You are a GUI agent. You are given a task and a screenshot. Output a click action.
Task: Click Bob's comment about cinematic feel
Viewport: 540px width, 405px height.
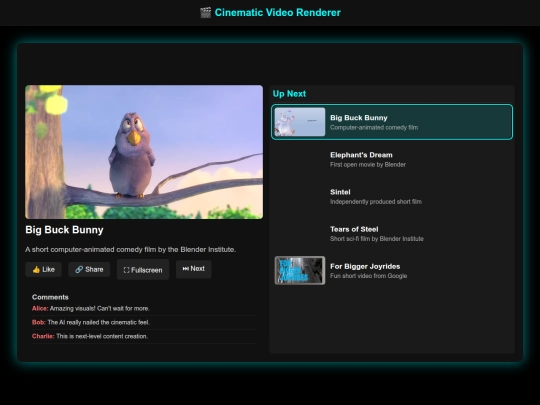coord(91,322)
